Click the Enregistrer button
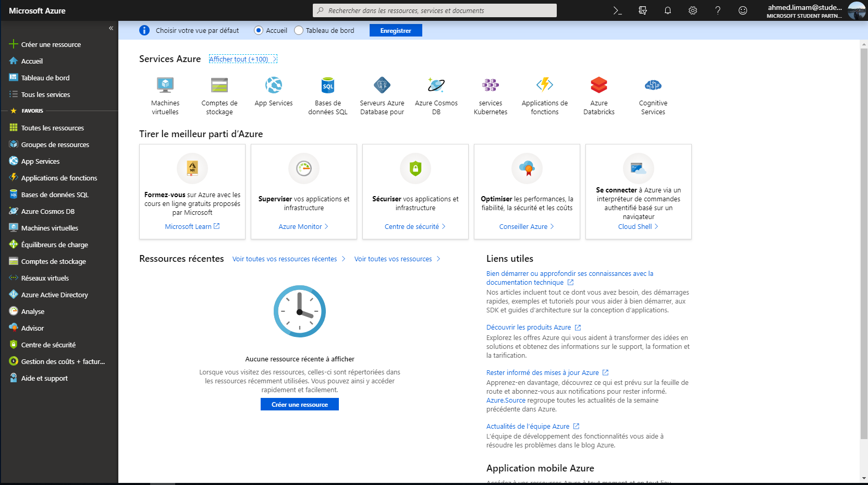The height and width of the screenshot is (485, 868). 396,31
